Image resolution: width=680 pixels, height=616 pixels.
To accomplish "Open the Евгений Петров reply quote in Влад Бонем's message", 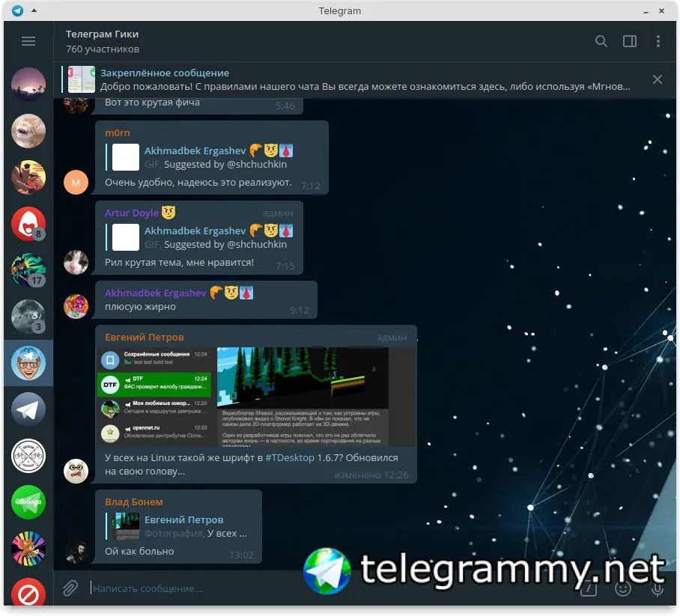I will coord(177,526).
